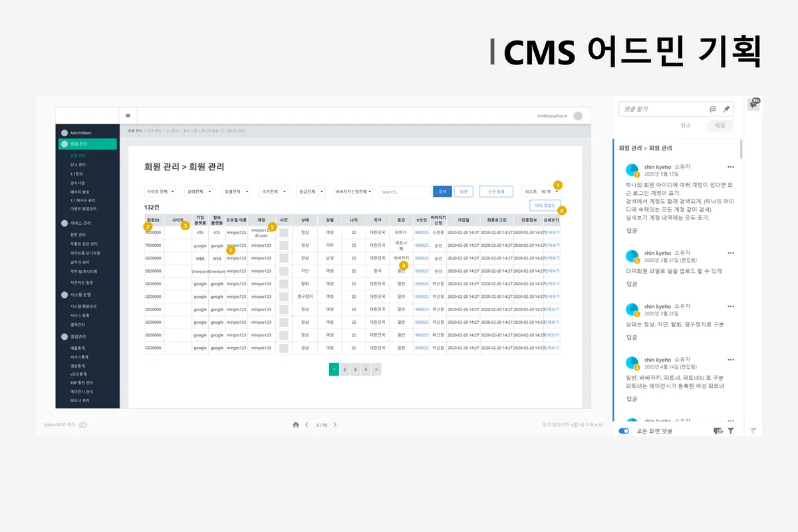
Task: Click the blue 검색 search button
Action: pos(442,192)
